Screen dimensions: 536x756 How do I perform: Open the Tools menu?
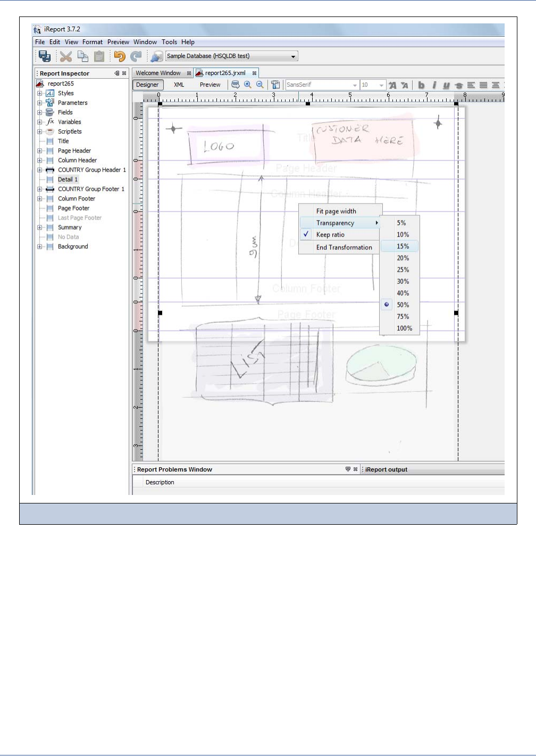point(169,42)
